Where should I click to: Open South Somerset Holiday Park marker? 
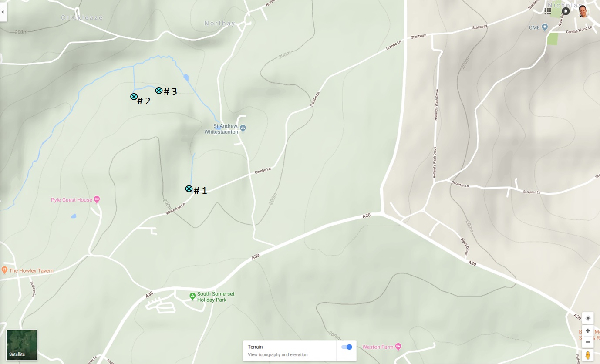pyautogui.click(x=192, y=296)
